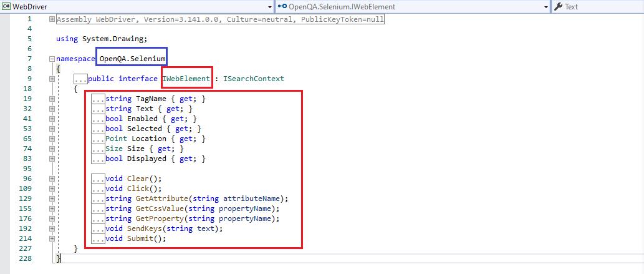Expand the outline on the void Click() line

(x=52, y=188)
